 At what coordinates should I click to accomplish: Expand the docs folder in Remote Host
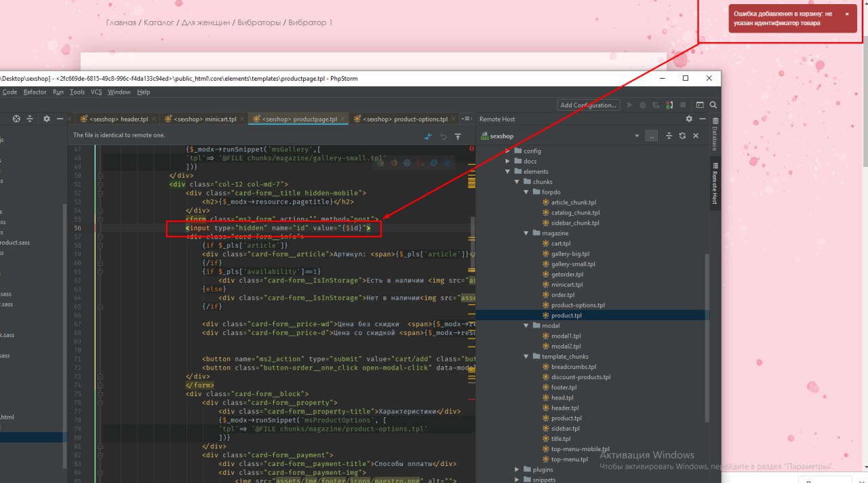[508, 161]
